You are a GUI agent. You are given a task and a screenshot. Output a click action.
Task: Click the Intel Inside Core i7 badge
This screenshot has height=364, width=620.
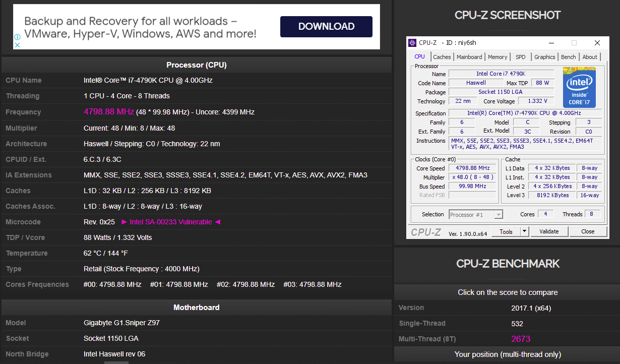(579, 87)
